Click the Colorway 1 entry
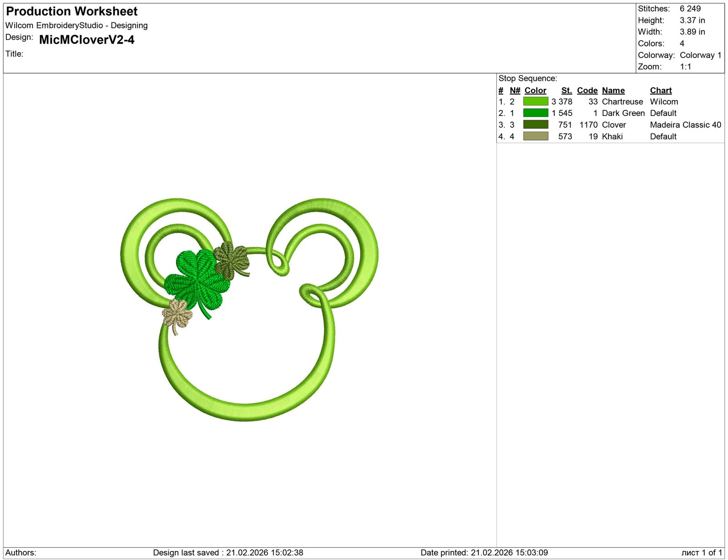The width and height of the screenshot is (728, 560). coord(701,55)
